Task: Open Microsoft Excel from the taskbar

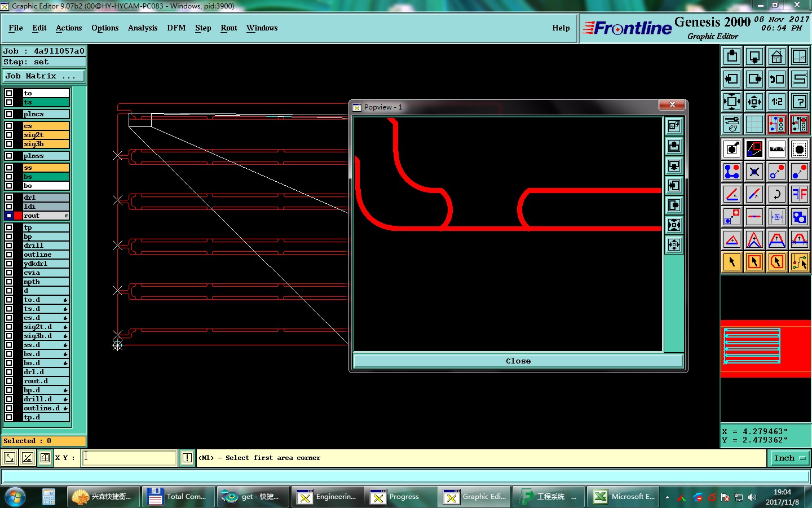Action: pyautogui.click(x=624, y=497)
